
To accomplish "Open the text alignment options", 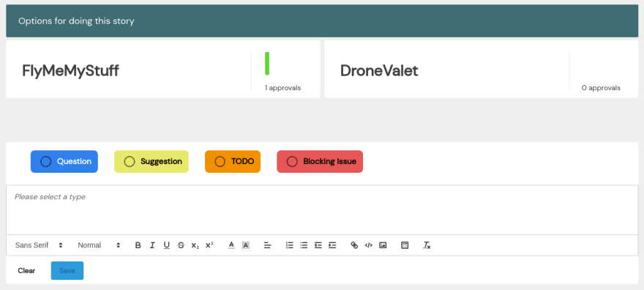I will tap(267, 245).
